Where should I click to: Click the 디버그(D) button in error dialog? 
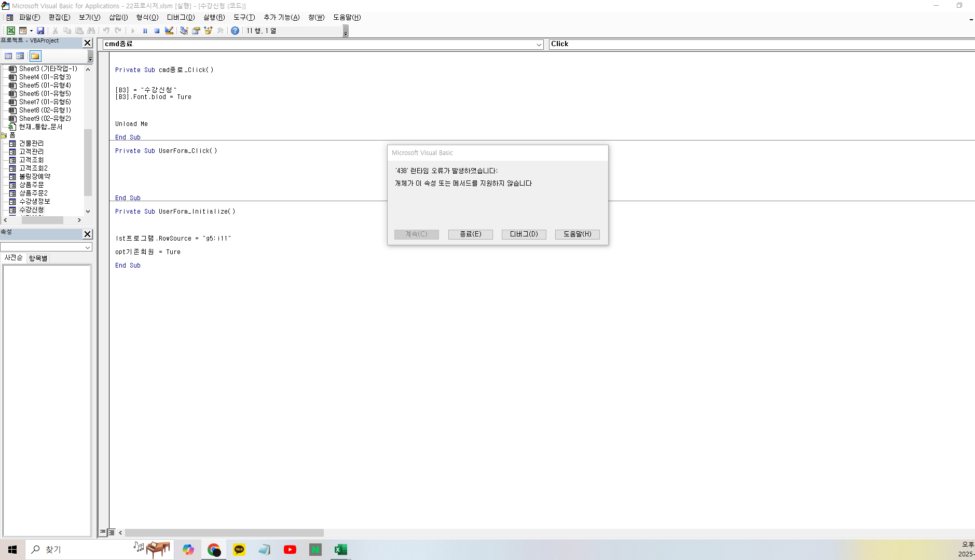tap(524, 234)
